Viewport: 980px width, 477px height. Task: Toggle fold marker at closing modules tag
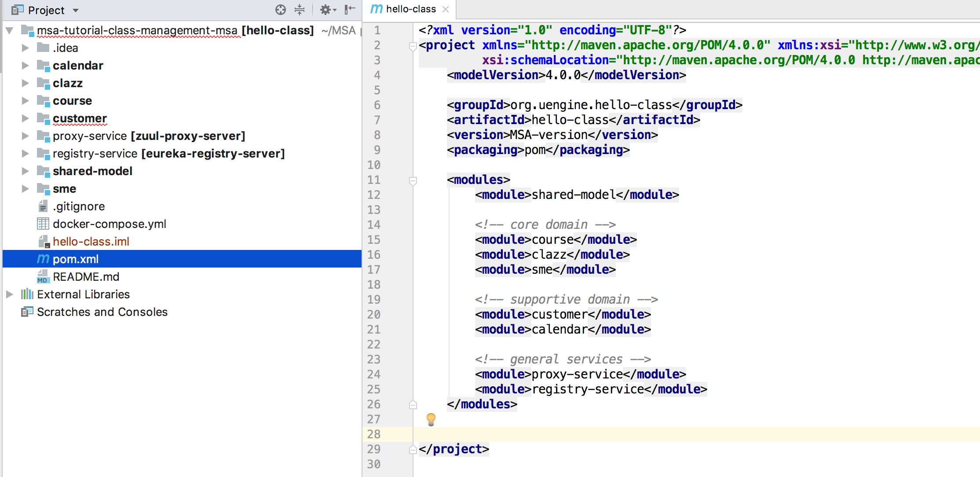coord(413,404)
